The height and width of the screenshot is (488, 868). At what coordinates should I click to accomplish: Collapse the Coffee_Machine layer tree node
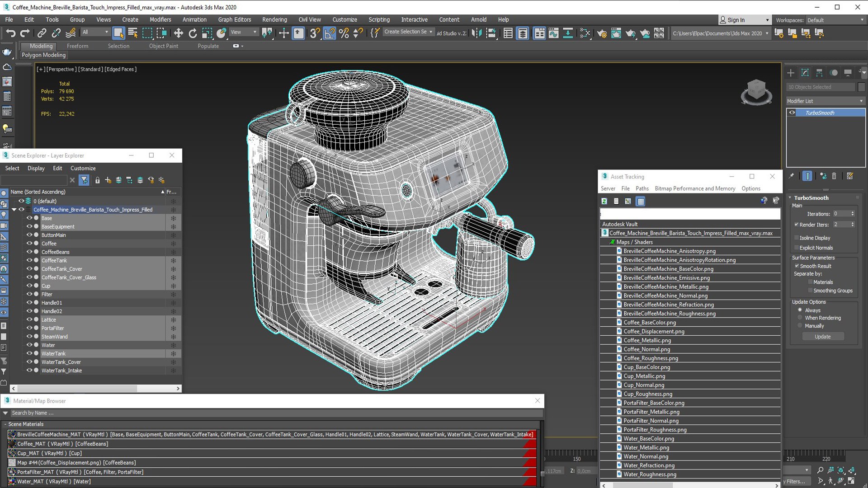click(x=14, y=210)
